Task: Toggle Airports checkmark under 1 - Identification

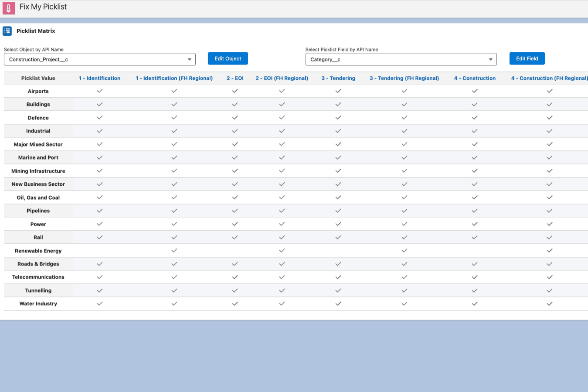Action: click(x=100, y=91)
